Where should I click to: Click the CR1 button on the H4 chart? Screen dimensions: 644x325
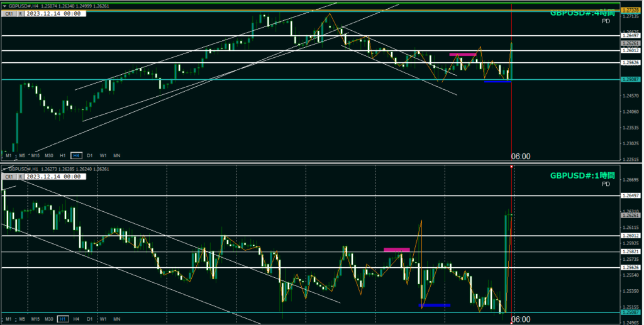pyautogui.click(x=9, y=14)
